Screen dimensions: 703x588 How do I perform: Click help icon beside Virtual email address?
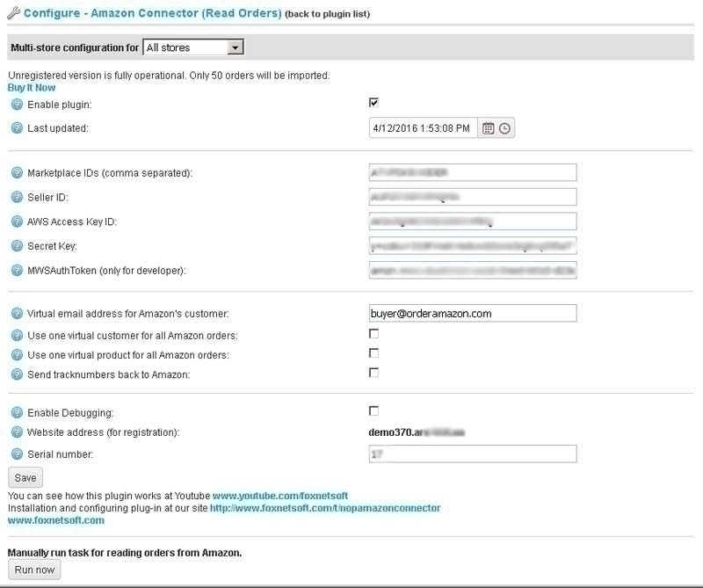[x=17, y=314]
